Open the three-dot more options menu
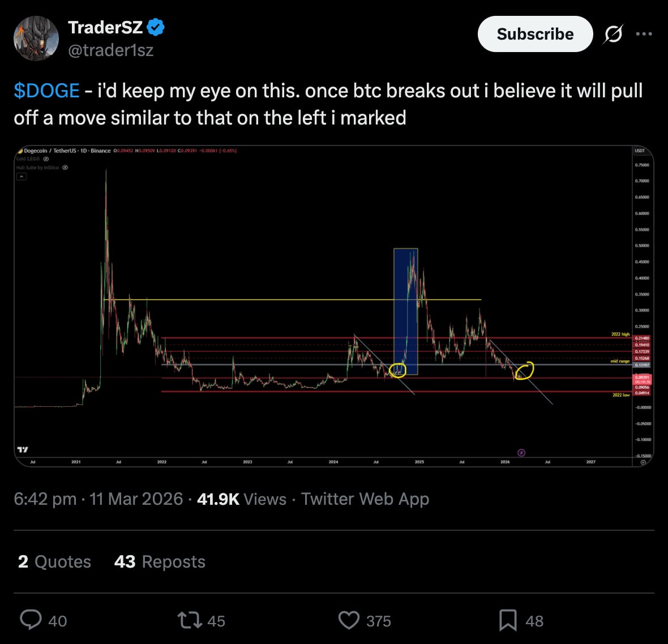Viewport: 668px width, 644px height. click(644, 33)
